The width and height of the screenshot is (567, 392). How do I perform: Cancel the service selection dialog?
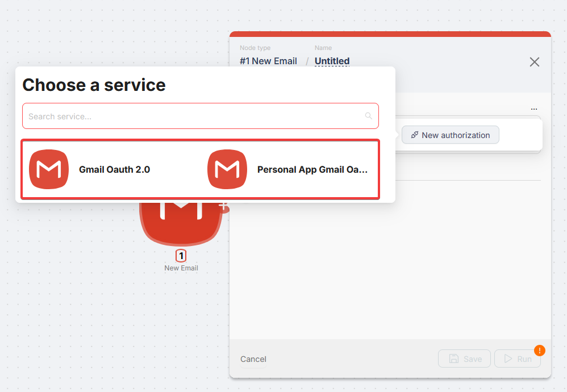pos(253,358)
